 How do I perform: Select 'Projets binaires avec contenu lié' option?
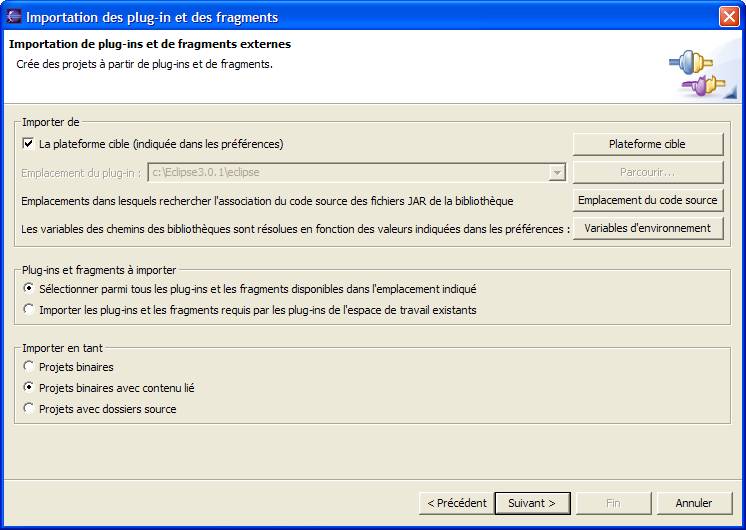pyautogui.click(x=28, y=388)
